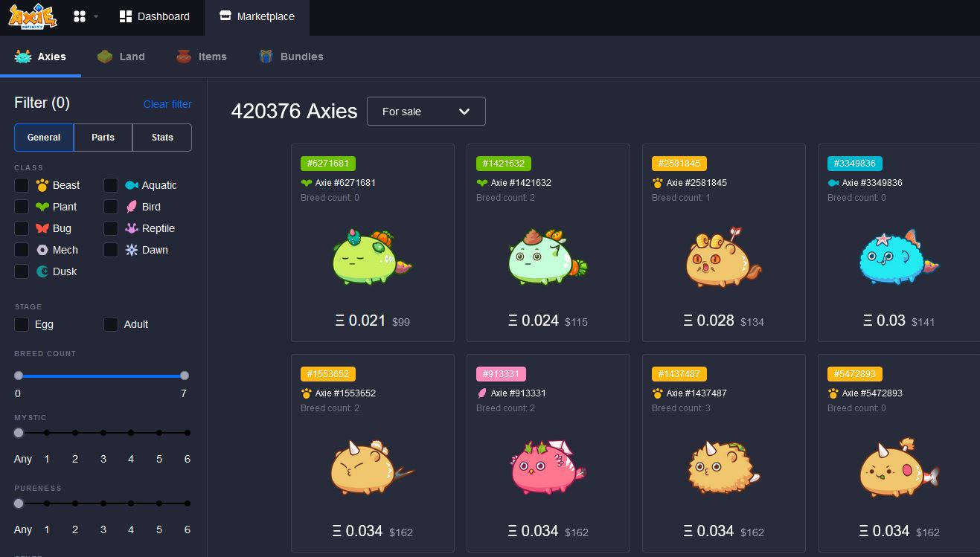The width and height of the screenshot is (980, 557).
Task: Check the Dusk class checkbox
Action: 22,271
